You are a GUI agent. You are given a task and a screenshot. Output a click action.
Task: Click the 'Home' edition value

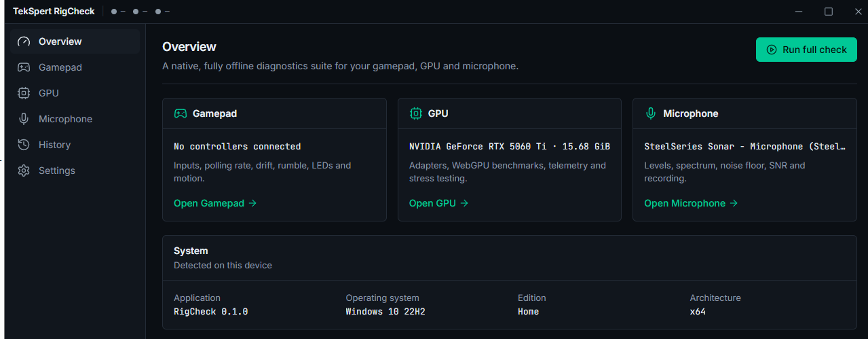pyautogui.click(x=528, y=311)
